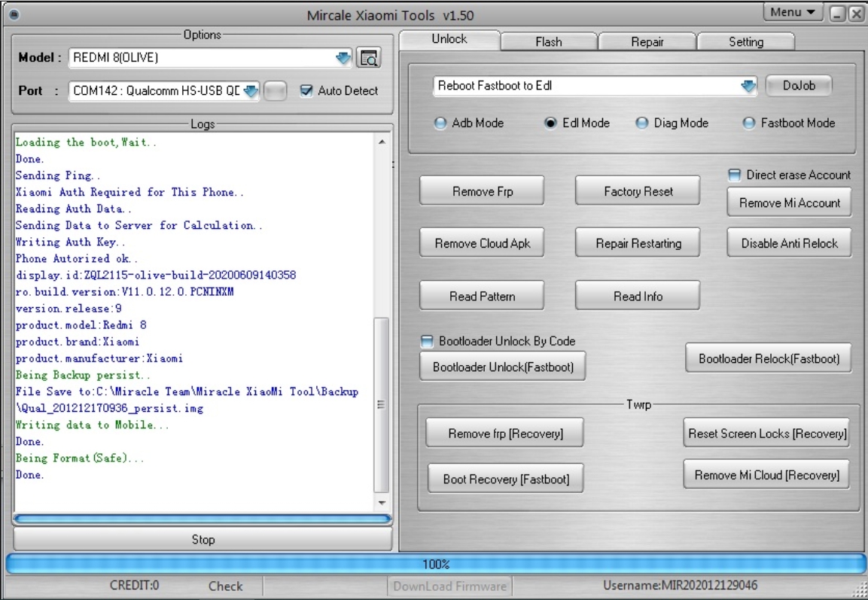868x600 pixels.
Task: Switch to the Repair tab
Action: 647,41
